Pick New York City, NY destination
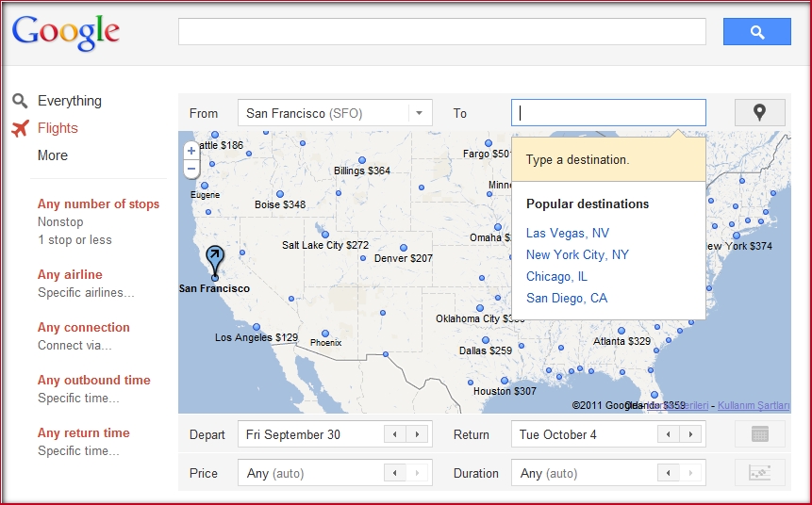The width and height of the screenshot is (812, 505). point(577,255)
